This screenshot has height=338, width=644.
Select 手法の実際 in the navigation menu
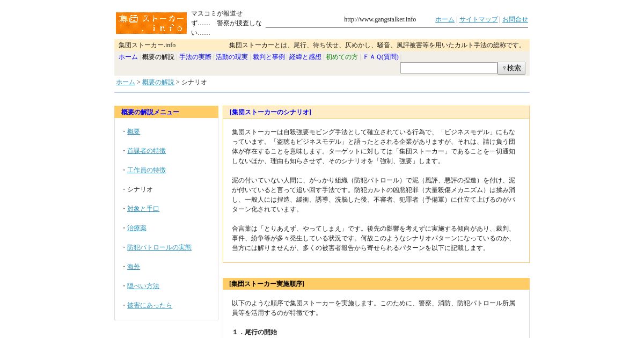click(195, 57)
